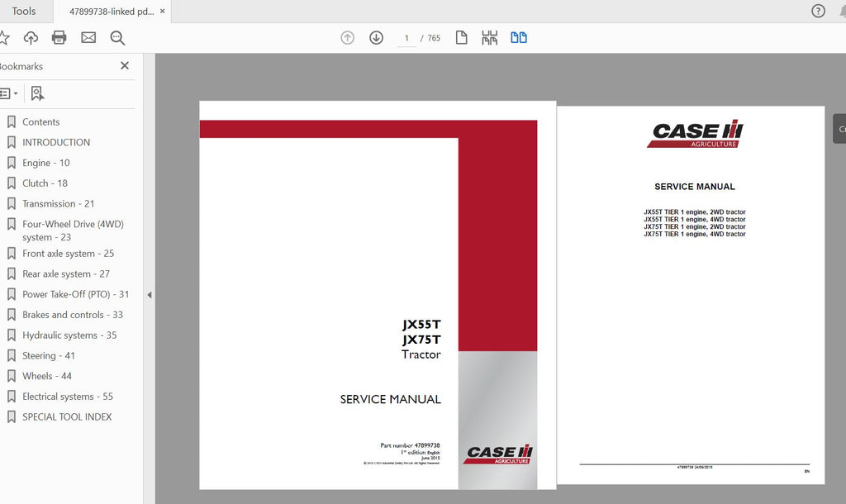Open the find text magnifier icon
The image size is (846, 504).
pos(117,38)
